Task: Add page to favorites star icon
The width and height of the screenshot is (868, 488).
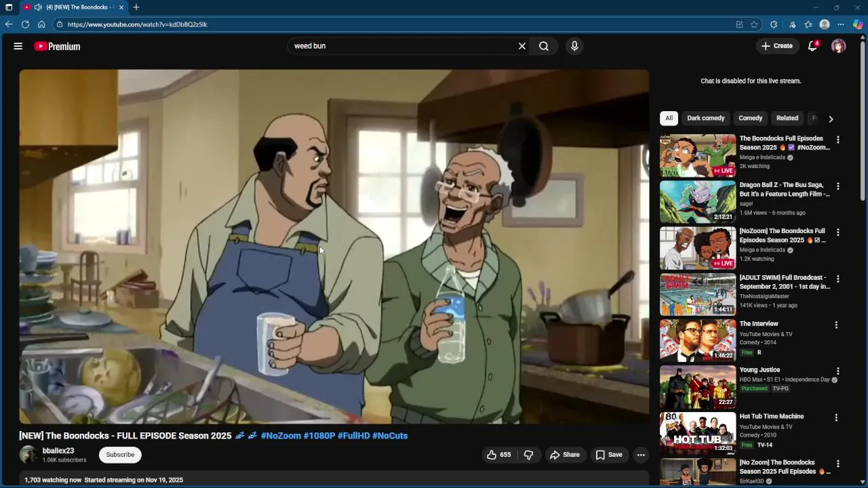Action: 754,24
